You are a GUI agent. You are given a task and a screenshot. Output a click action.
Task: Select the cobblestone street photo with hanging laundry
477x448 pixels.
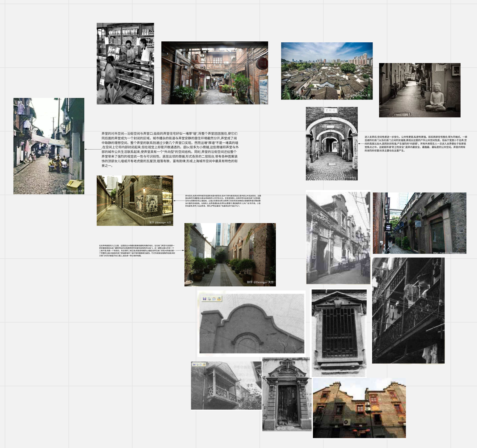[49, 146]
